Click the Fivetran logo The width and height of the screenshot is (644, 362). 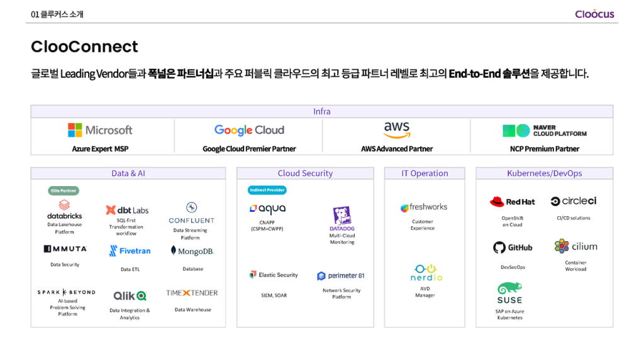point(130,251)
